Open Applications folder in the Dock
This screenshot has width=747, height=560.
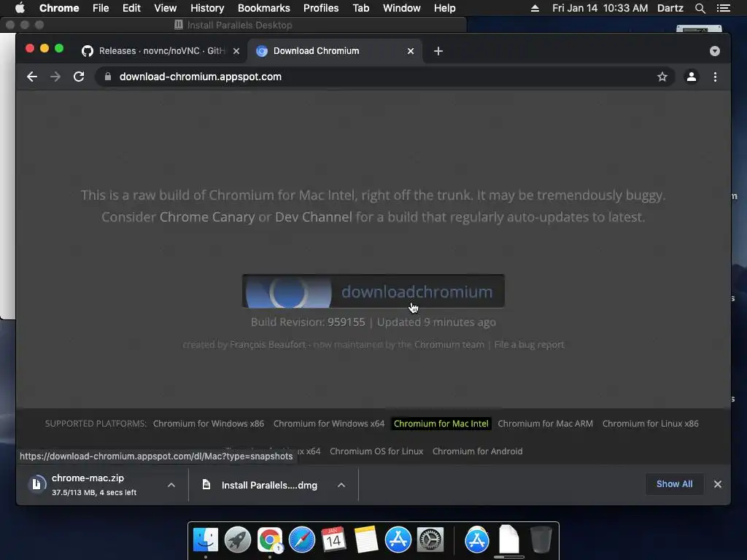click(477, 540)
